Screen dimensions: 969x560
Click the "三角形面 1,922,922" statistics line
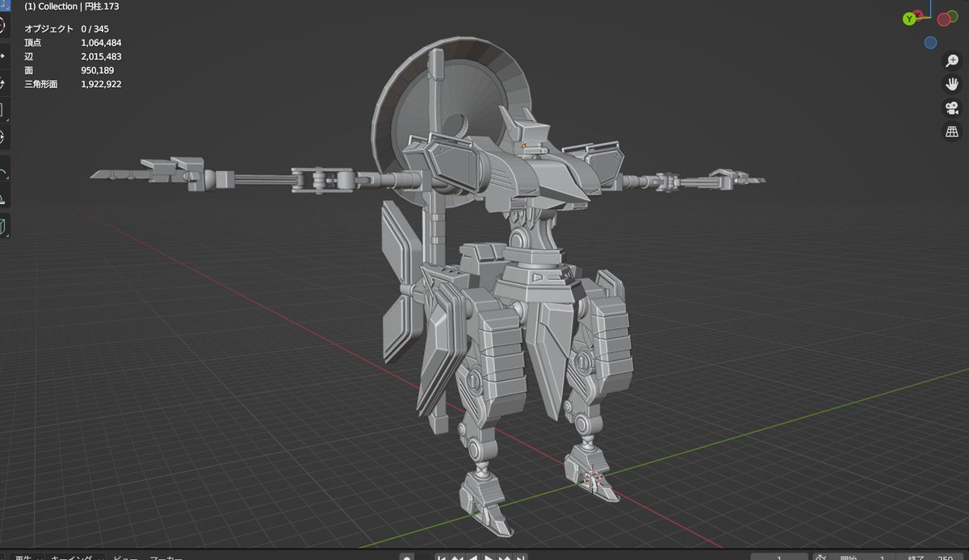73,83
